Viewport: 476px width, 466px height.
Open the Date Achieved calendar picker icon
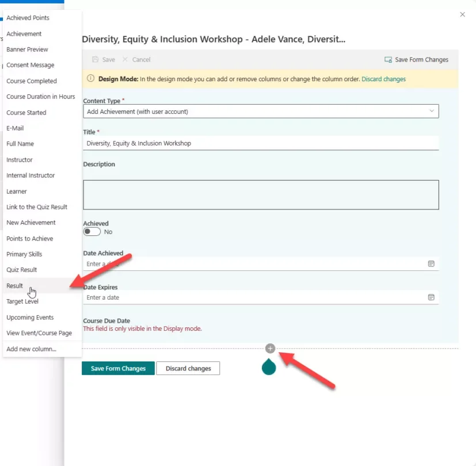coord(431,263)
